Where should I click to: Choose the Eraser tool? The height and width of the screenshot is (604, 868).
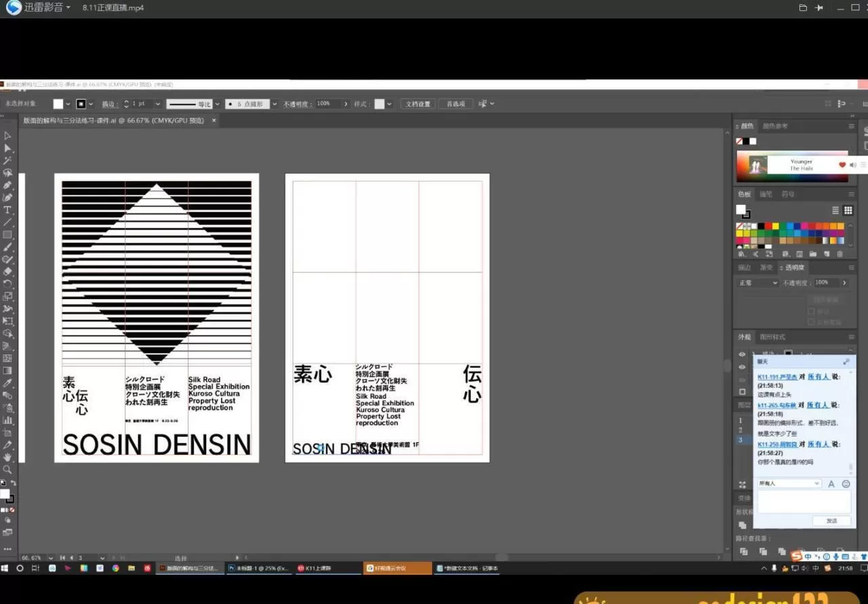(x=7, y=272)
